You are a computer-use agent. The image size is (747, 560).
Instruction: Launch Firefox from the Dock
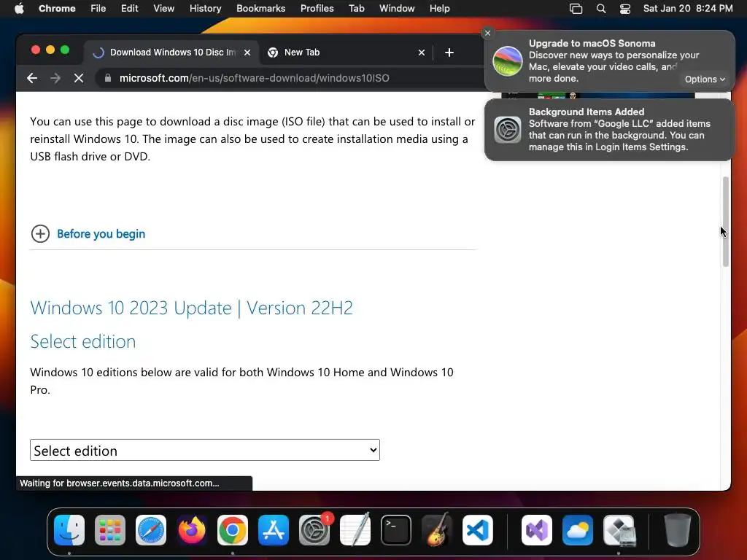pos(192,530)
